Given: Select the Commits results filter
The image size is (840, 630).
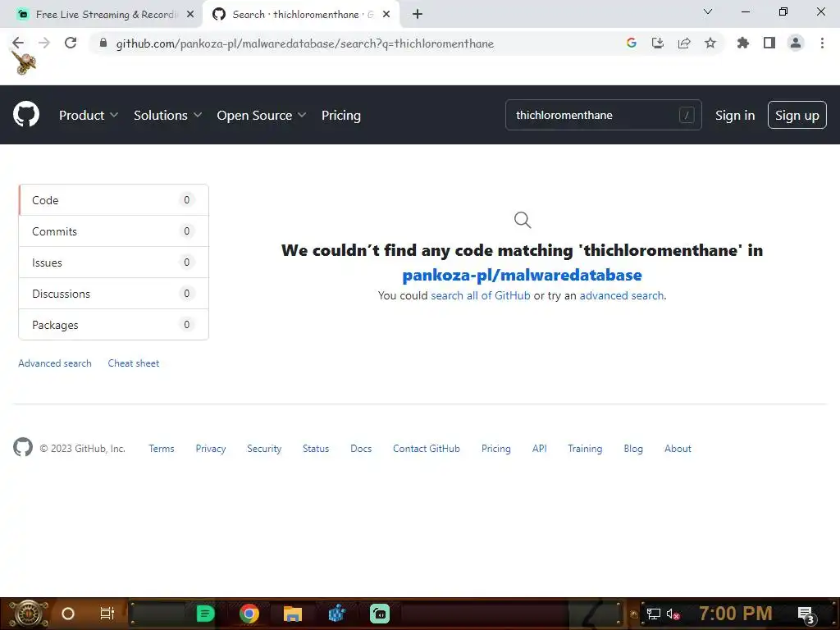Looking at the screenshot, I should [113, 231].
